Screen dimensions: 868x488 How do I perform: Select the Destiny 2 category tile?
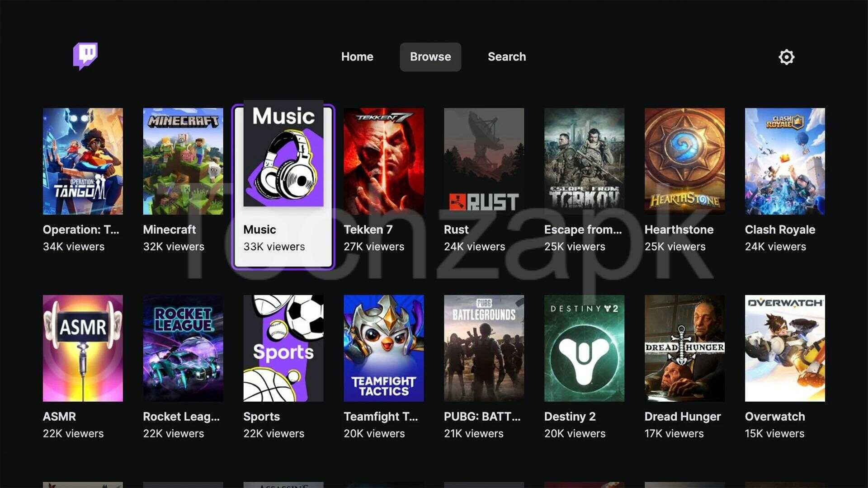pos(584,347)
